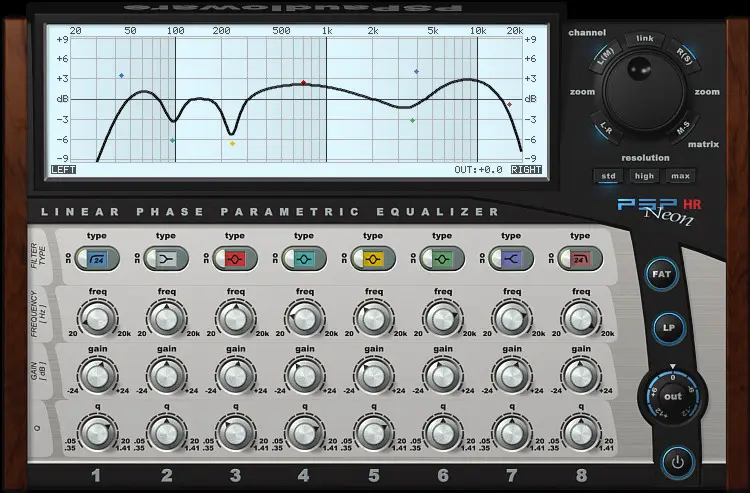Toggle band 1 on switch
Screen dimensions: 750x493
pyautogui.click(x=82, y=259)
